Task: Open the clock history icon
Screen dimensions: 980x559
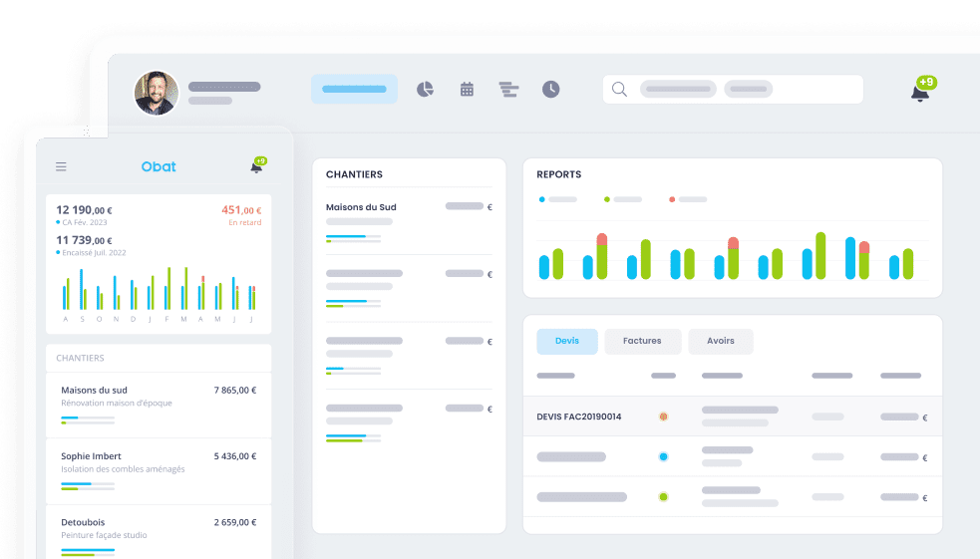Action: pos(550,90)
